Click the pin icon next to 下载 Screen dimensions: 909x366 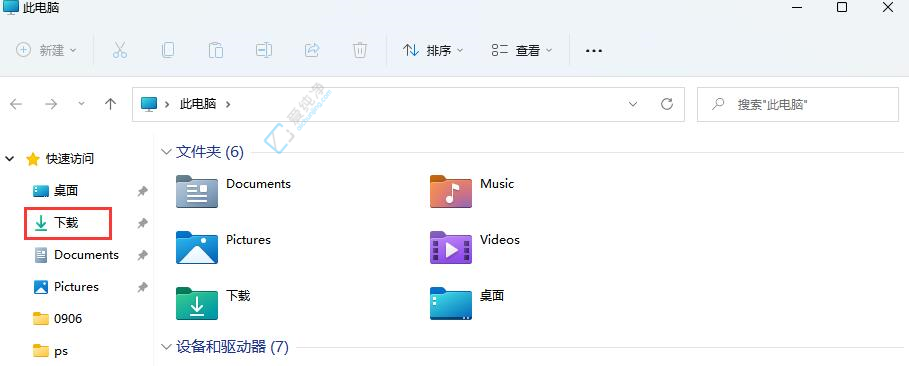click(142, 223)
